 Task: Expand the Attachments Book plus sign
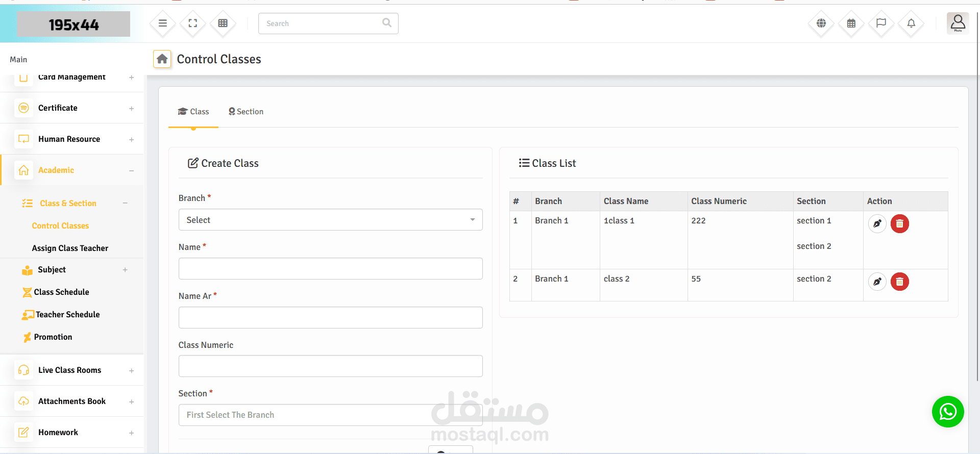[x=132, y=402]
